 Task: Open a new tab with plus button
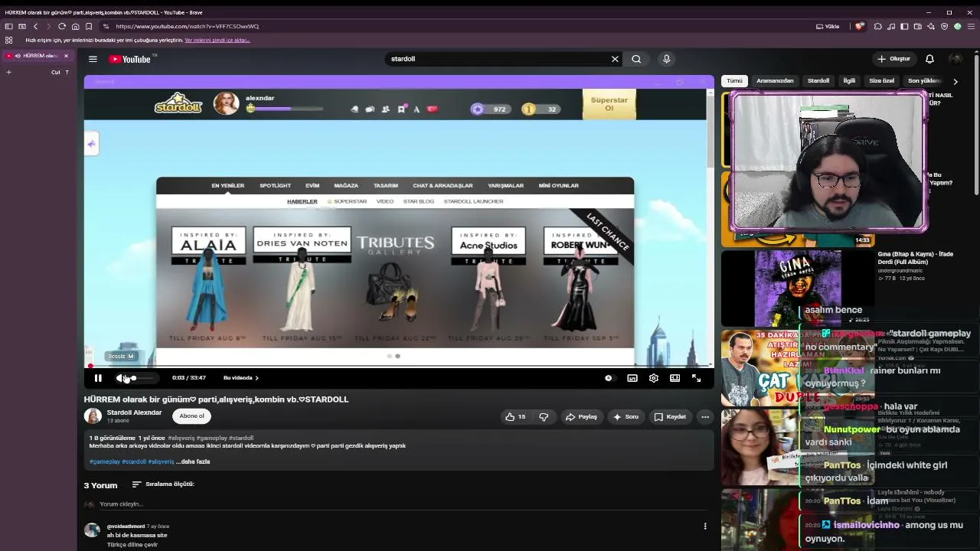click(x=8, y=72)
